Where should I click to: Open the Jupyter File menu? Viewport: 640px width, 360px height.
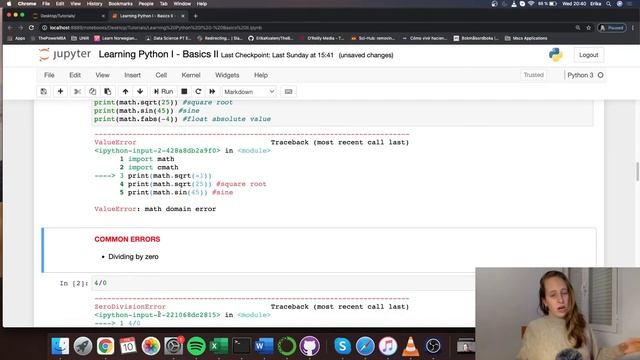pyautogui.click(x=49, y=75)
